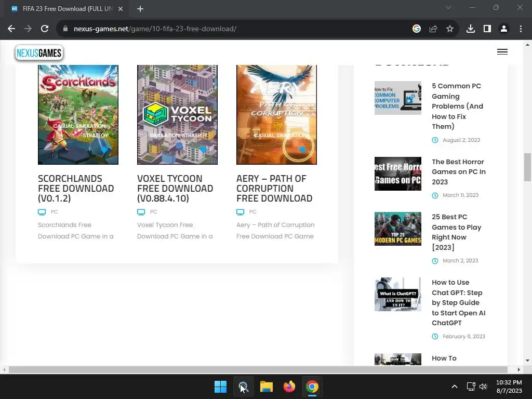The height and width of the screenshot is (399, 532).
Task: Open Windows Search from taskbar
Action: click(243, 387)
